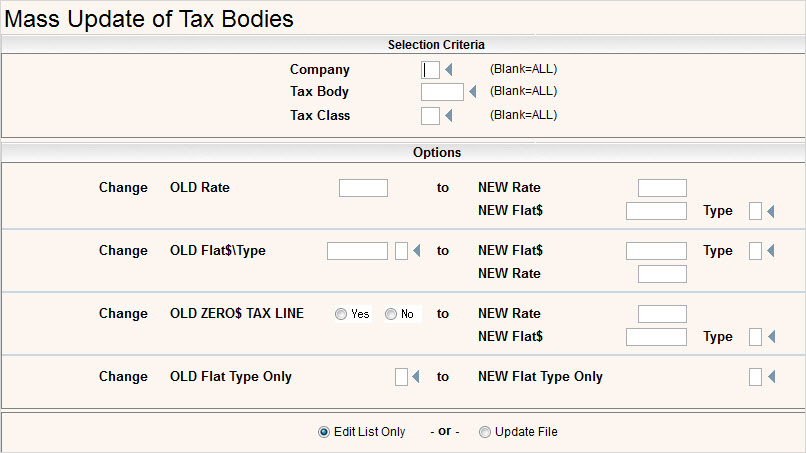Image resolution: width=806 pixels, height=453 pixels.
Task: Open lookup arrow for OLD Flat Type Only
Action: coord(416,376)
